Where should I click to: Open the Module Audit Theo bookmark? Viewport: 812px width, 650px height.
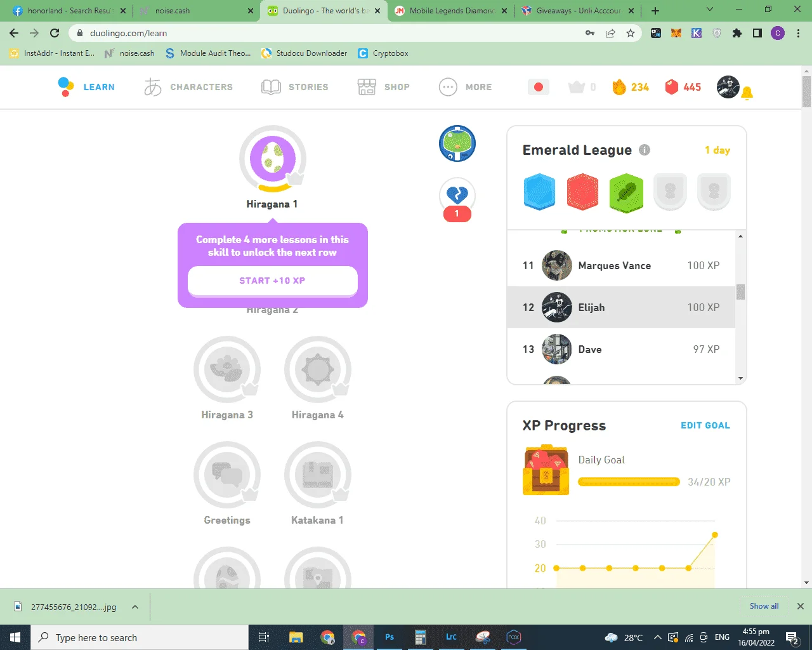pos(208,53)
